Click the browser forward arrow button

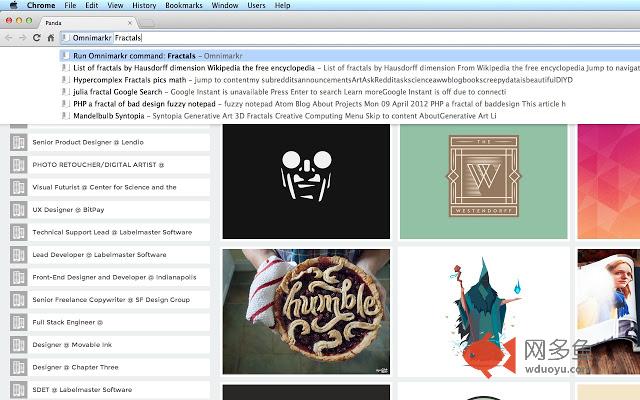[22, 37]
